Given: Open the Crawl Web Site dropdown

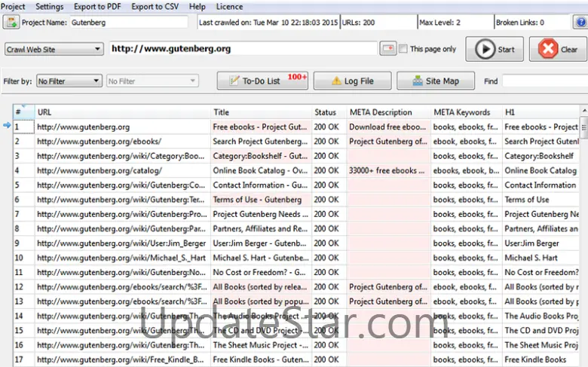Looking at the screenshot, I should click(54, 49).
